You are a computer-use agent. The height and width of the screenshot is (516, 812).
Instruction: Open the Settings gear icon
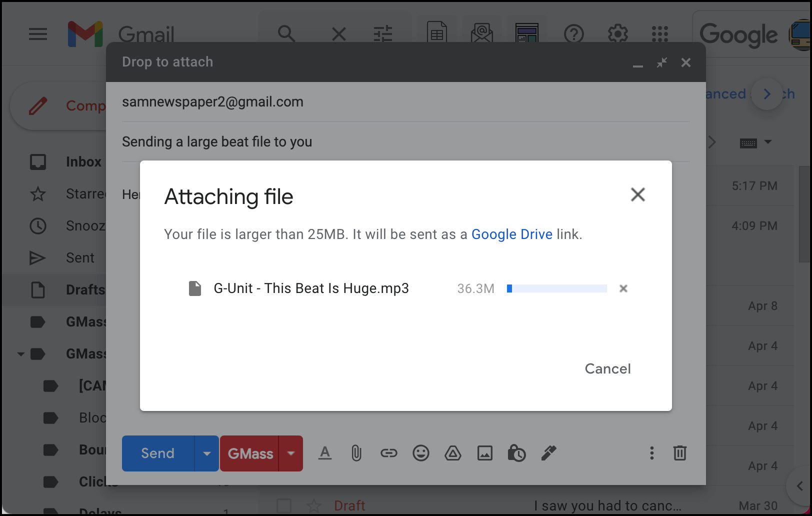coord(618,34)
